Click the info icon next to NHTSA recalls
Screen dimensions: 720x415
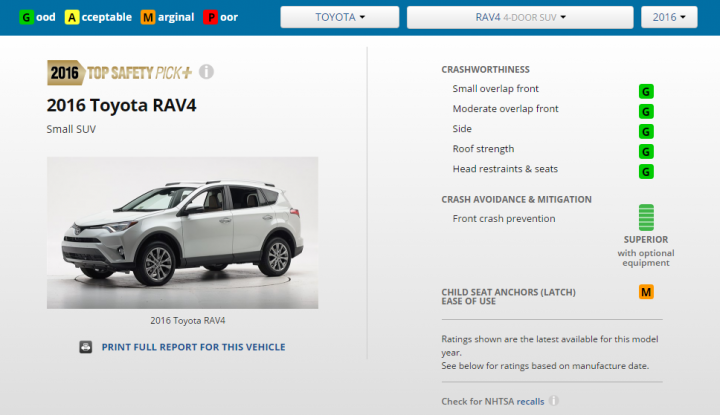tap(554, 401)
